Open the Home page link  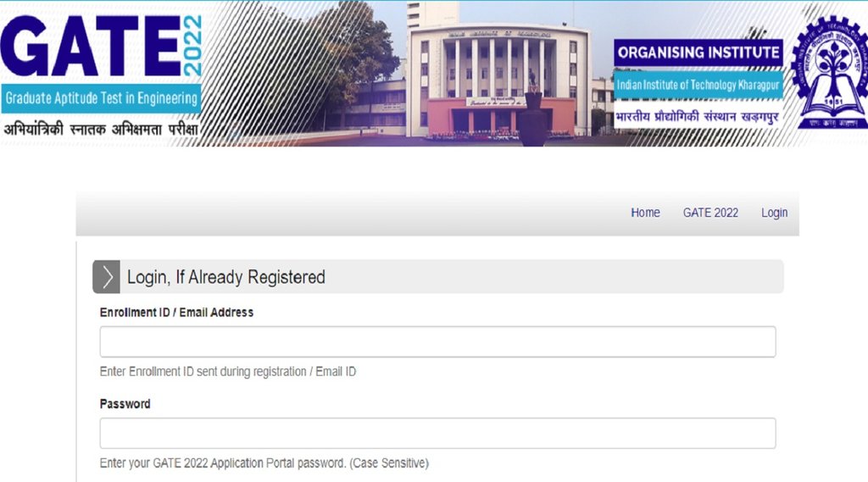tap(645, 213)
